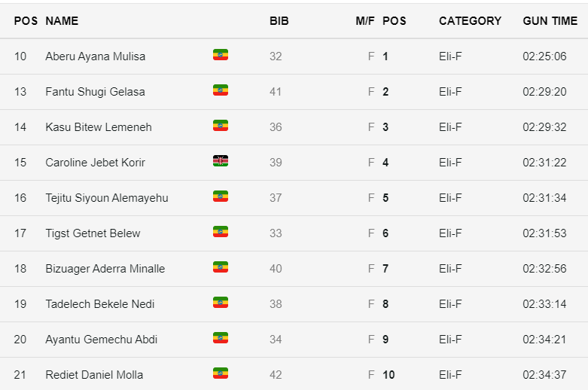
Task: Sort by the GUN TIME header
Action: coord(550,21)
